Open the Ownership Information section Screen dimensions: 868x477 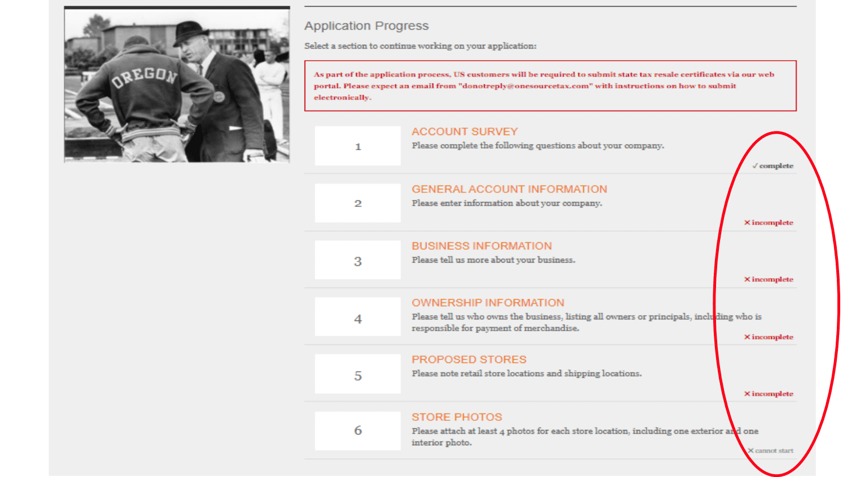tap(488, 302)
